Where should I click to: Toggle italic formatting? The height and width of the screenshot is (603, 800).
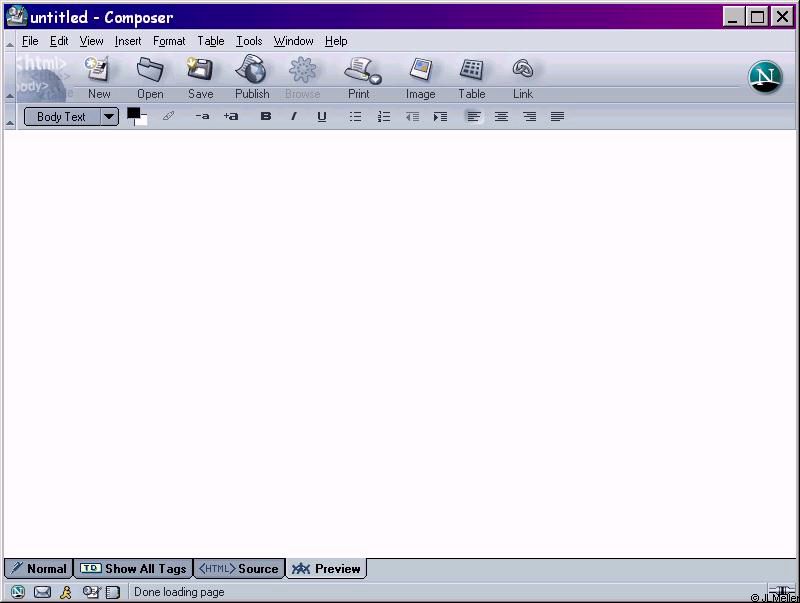click(x=293, y=116)
